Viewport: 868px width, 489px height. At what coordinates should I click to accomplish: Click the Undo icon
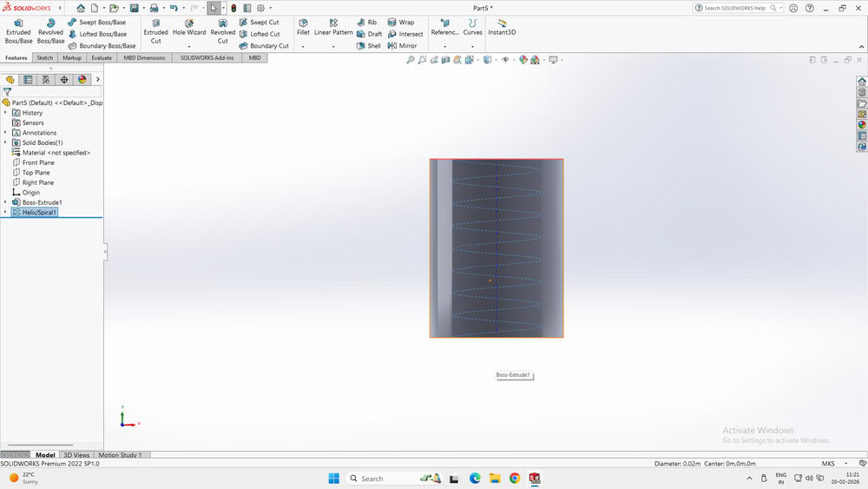pos(174,9)
